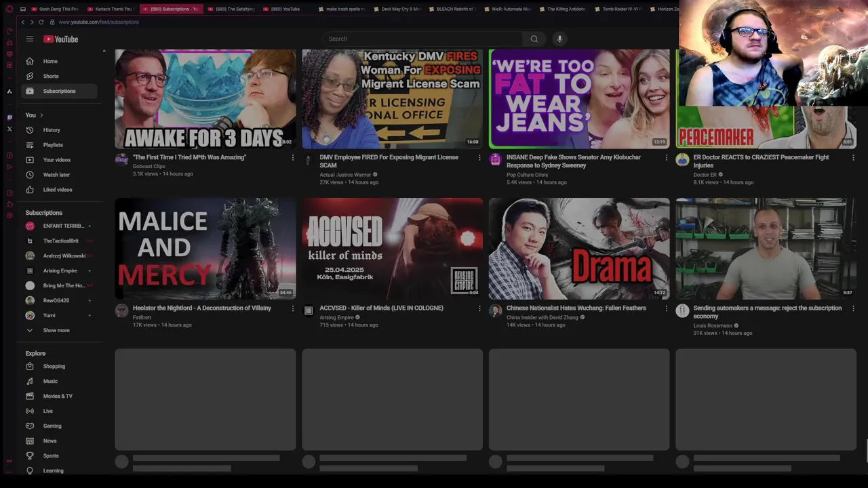Open Music under Explore
This screenshot has width=868, height=488.
point(60,382)
